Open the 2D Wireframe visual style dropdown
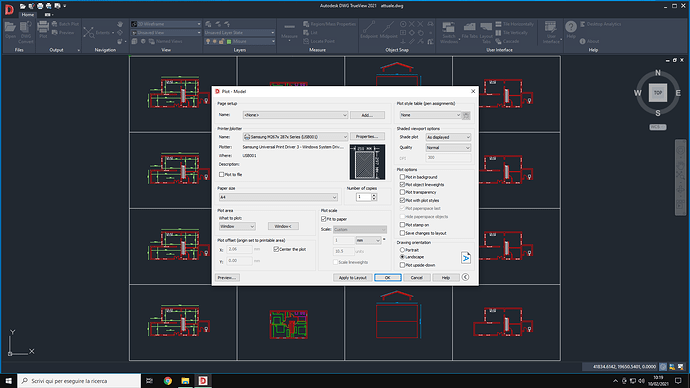The height and width of the screenshot is (388, 690). [x=166, y=24]
